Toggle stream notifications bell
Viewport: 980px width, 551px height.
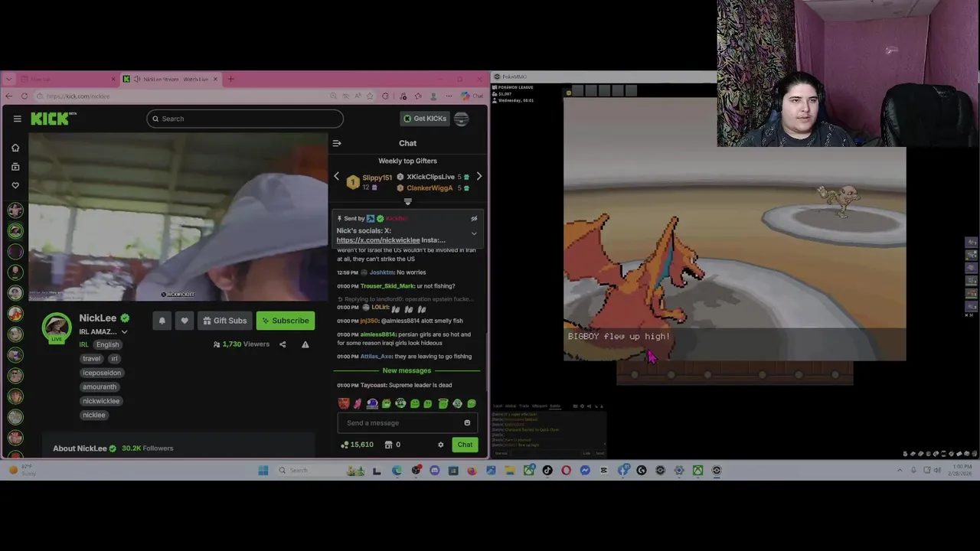(x=162, y=321)
